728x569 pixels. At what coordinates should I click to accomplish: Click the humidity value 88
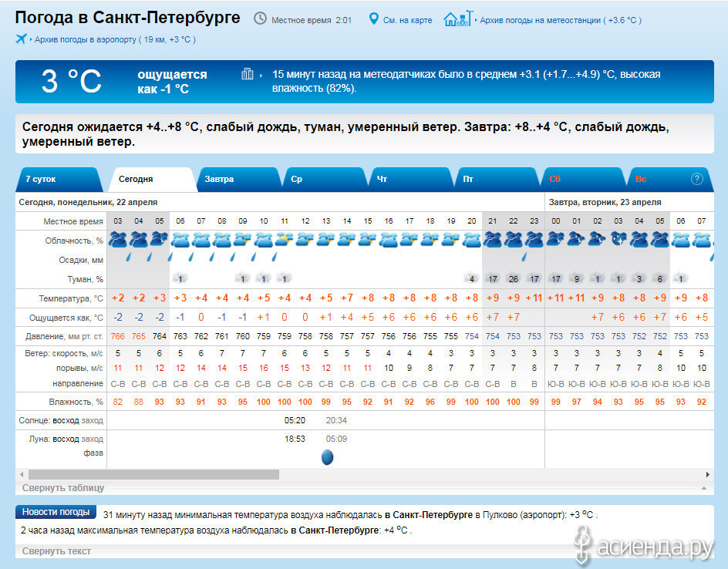(x=138, y=402)
